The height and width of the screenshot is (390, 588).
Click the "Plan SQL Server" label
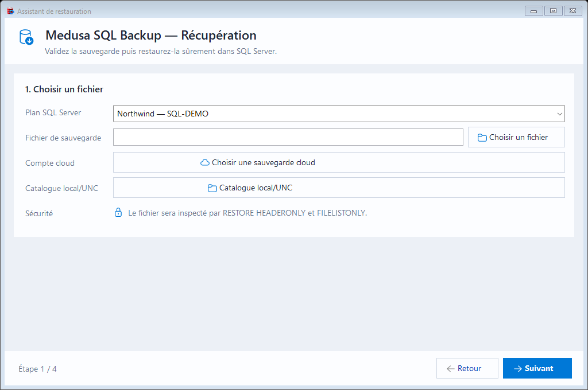point(53,113)
